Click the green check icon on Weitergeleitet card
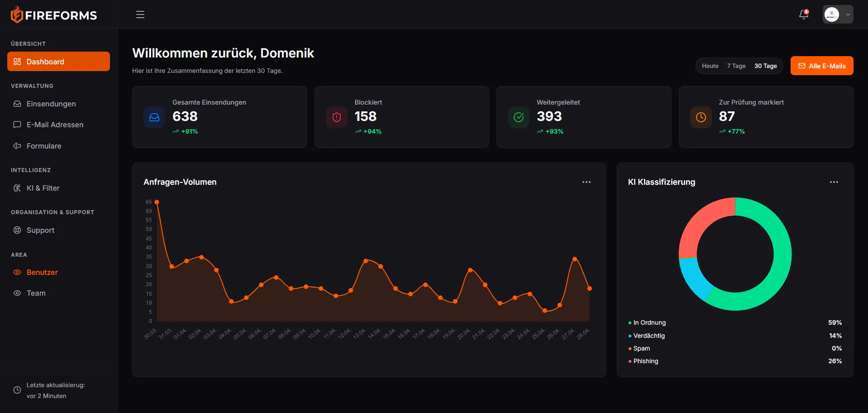The height and width of the screenshot is (413, 868). (519, 117)
